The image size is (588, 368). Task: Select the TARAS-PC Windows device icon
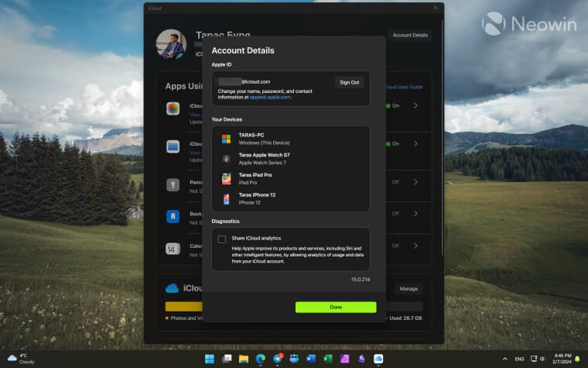[x=226, y=139]
